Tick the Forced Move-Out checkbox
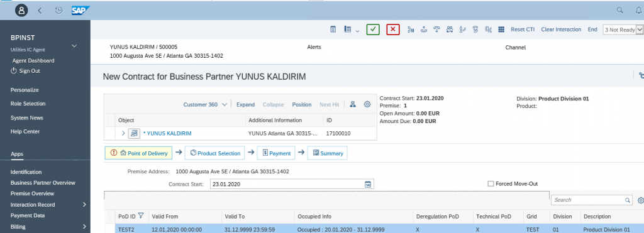Screen dimensions: 644x233 click(x=491, y=184)
